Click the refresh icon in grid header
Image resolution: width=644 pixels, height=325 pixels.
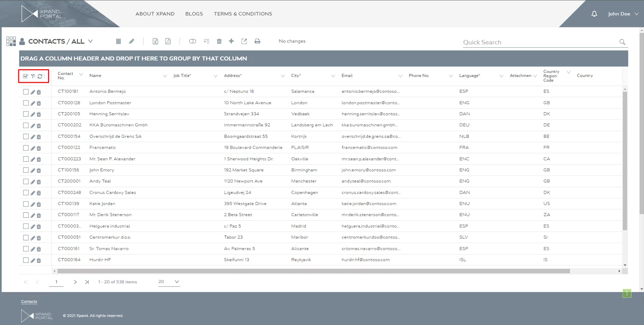pos(40,76)
